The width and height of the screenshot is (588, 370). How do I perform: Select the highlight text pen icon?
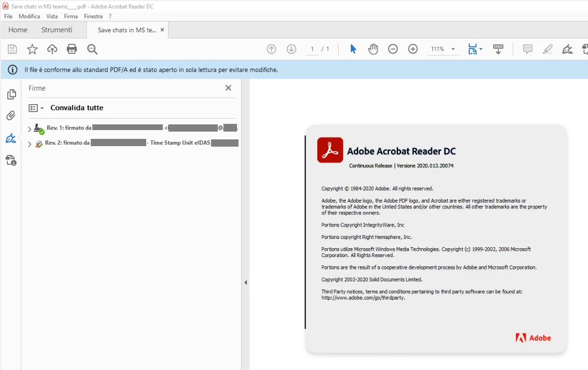(x=548, y=49)
